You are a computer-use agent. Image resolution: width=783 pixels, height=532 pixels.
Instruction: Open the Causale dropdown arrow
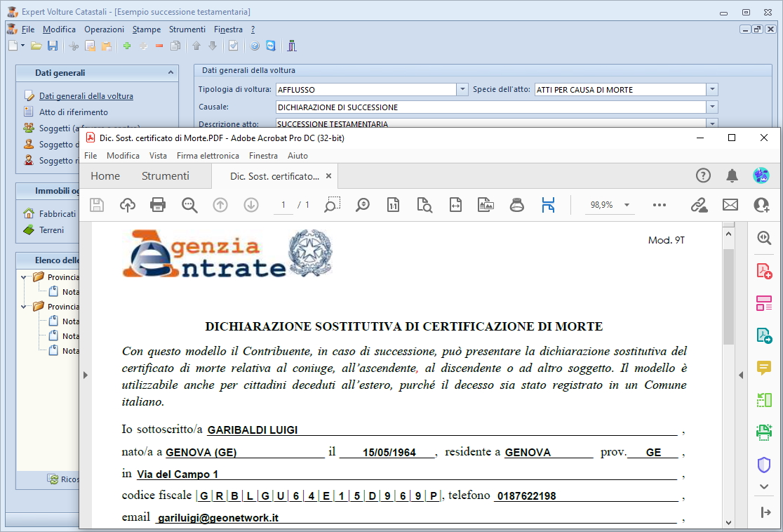tap(712, 107)
